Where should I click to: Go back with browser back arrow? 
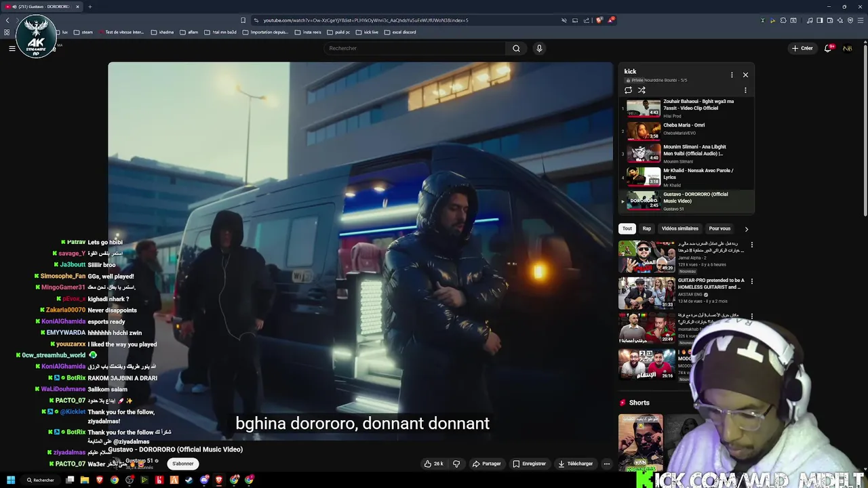pos(7,20)
